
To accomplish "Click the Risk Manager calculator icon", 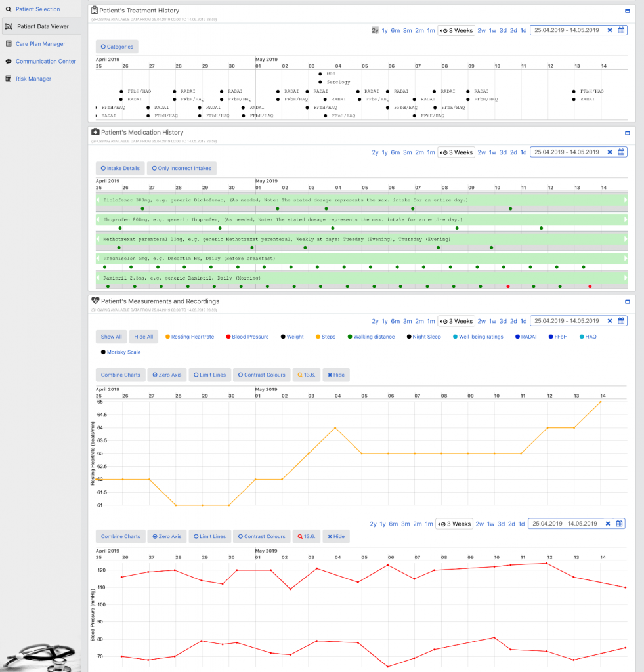I will pyautogui.click(x=9, y=79).
